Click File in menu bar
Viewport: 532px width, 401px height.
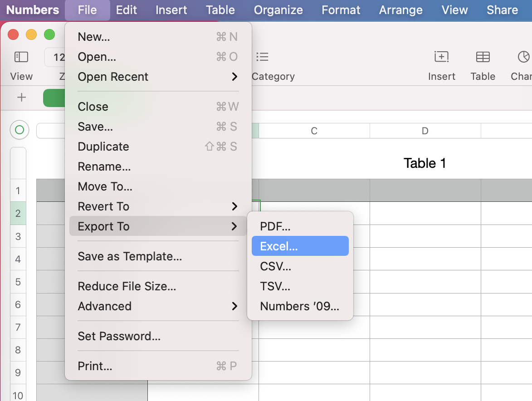pos(87,10)
